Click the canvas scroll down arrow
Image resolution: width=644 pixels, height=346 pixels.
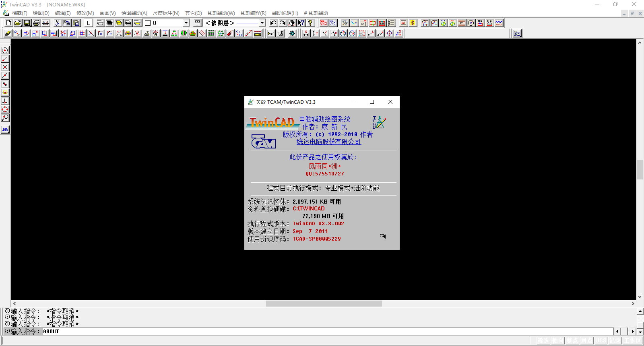coord(640,297)
